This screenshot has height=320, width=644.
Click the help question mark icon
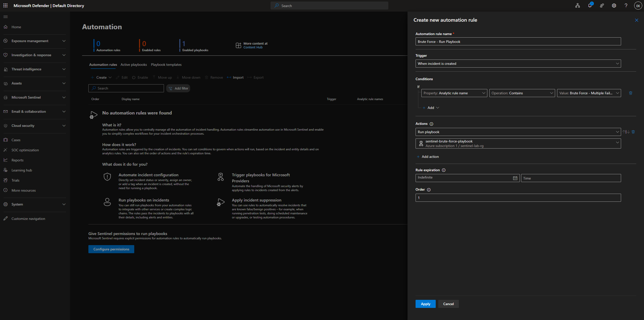[x=626, y=6]
